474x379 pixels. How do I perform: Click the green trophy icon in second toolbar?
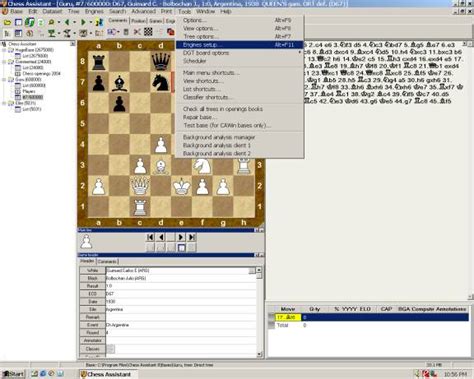pos(51,33)
